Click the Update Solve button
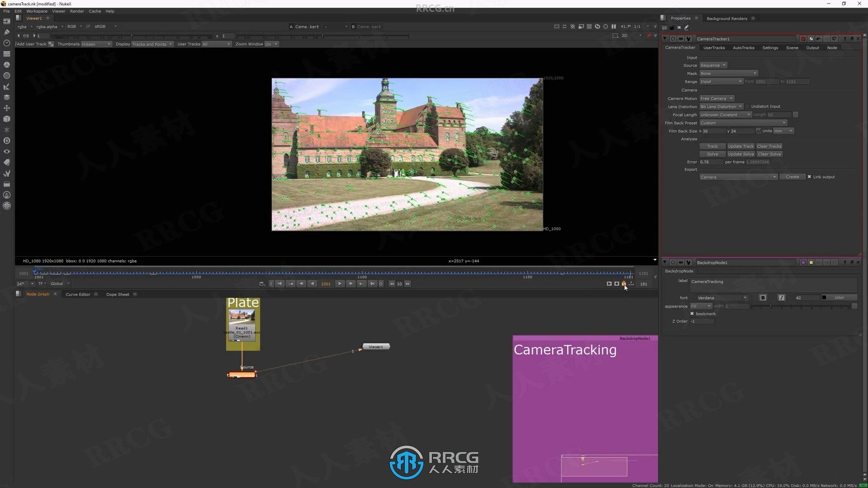Viewport: 868px width, 488px height. [x=741, y=154]
